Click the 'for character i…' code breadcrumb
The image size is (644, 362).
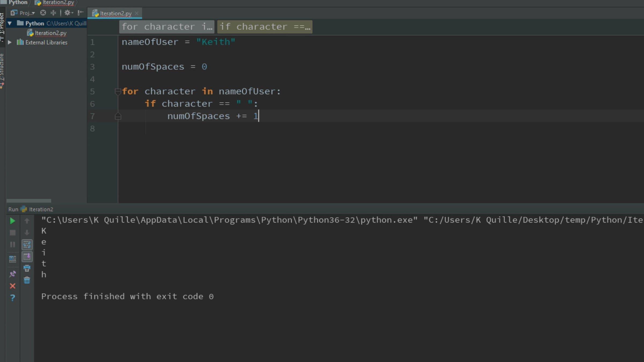[167, 27]
